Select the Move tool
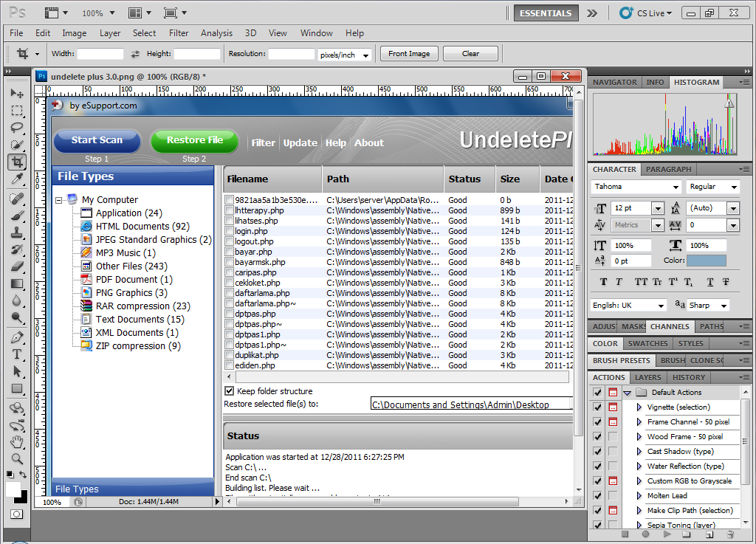Image resolution: width=756 pixels, height=544 pixels. click(x=17, y=93)
